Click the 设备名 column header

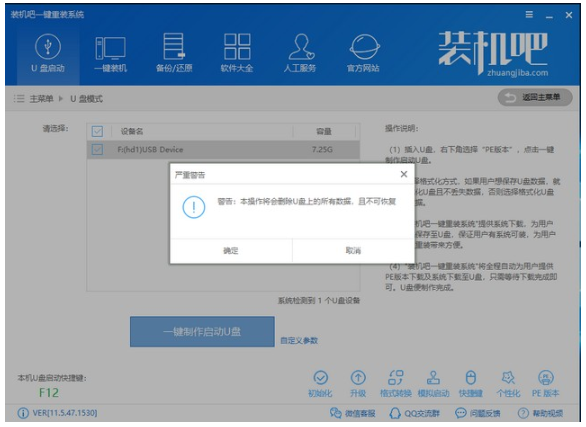click(132, 131)
